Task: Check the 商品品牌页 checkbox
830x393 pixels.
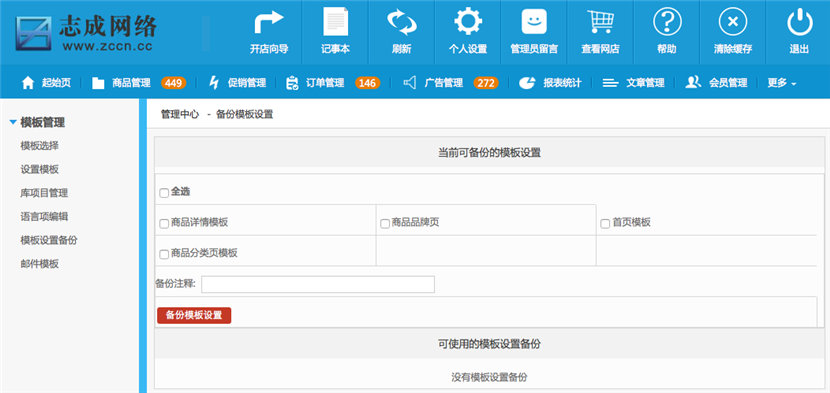Action: 385,224
